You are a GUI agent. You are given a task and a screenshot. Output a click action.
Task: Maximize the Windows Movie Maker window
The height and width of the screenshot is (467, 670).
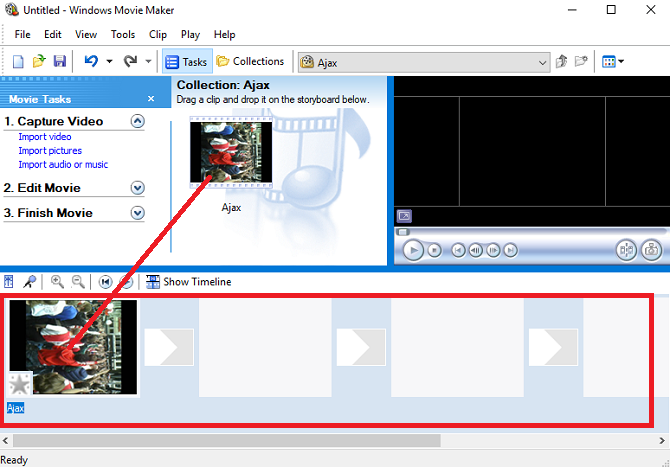[611, 9]
